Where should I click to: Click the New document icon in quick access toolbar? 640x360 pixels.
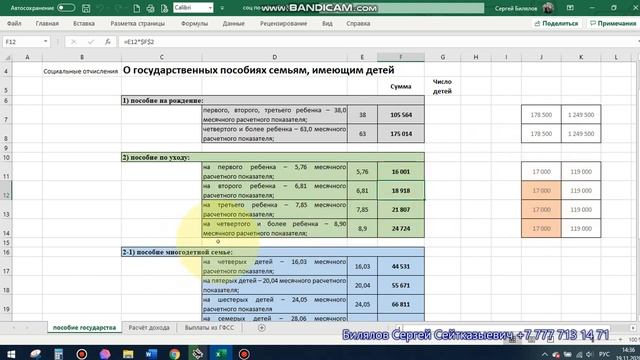(x=137, y=8)
